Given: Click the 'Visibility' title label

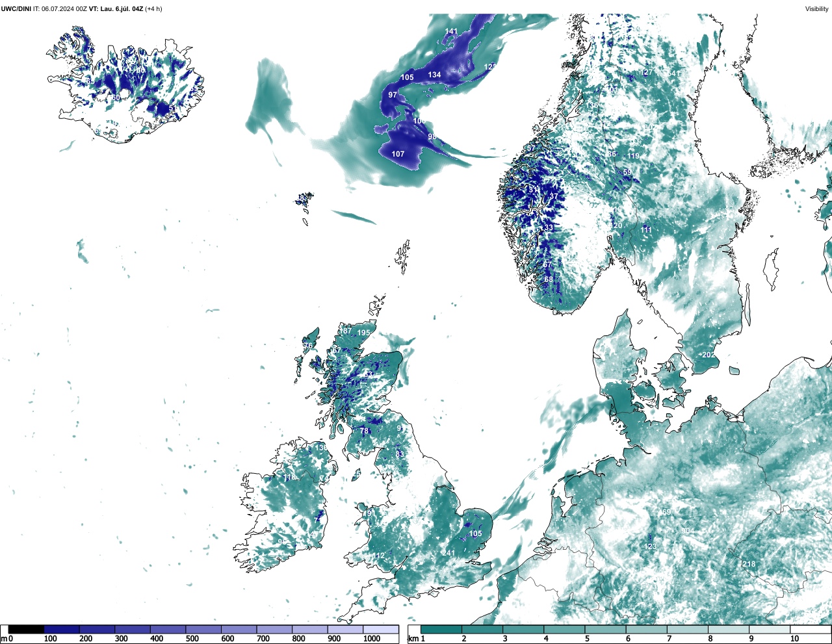Looking at the screenshot, I should 817,8.
